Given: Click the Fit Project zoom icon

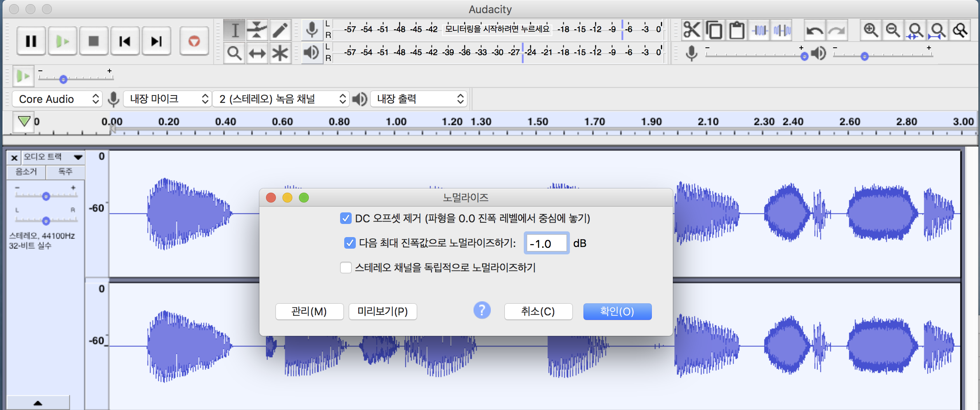Looking at the screenshot, I should coord(938,30).
